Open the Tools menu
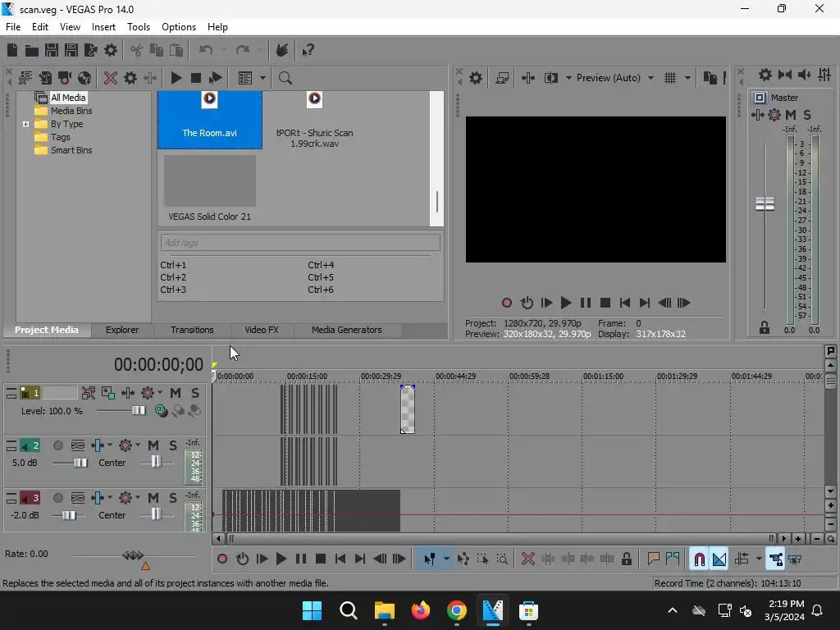 [138, 27]
